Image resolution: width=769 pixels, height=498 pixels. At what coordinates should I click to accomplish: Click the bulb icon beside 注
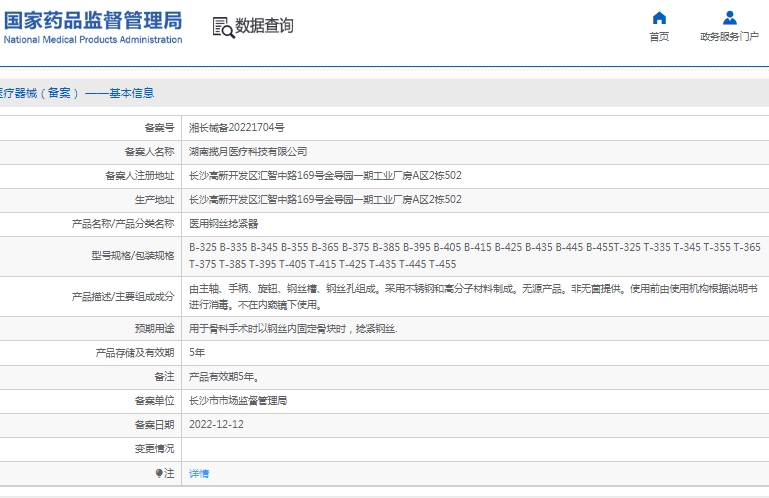tap(159, 473)
